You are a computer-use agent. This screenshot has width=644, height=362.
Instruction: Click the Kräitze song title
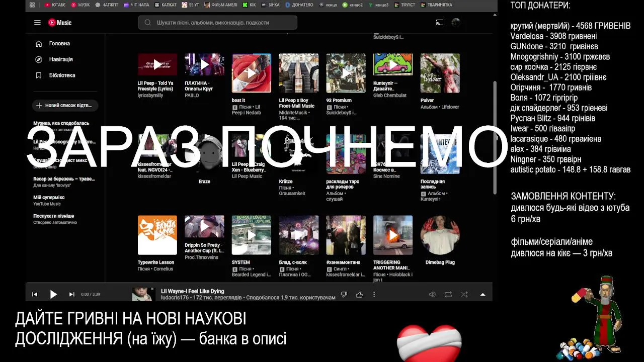tap(286, 182)
